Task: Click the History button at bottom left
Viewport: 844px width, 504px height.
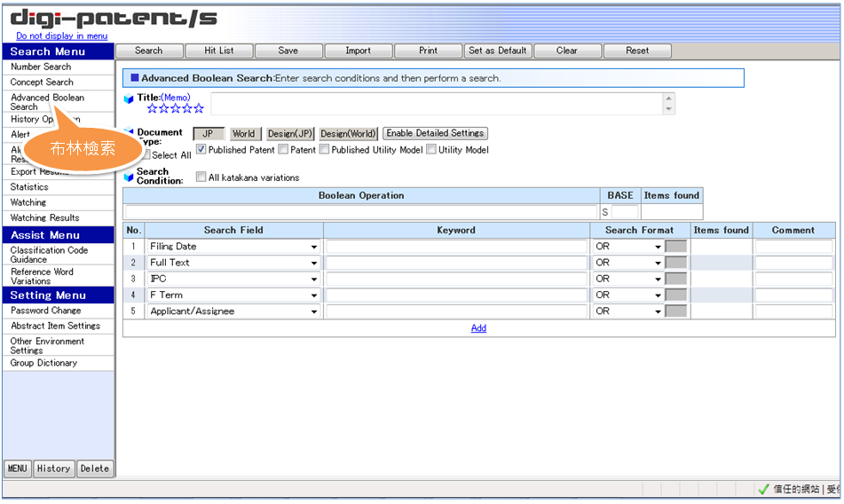Action: click(x=54, y=469)
